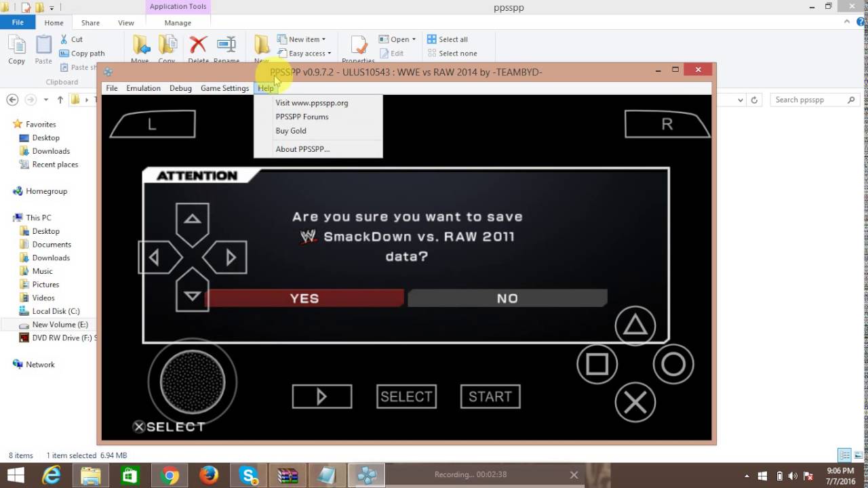
Task: Open the New item dropdown
Action: [x=302, y=39]
